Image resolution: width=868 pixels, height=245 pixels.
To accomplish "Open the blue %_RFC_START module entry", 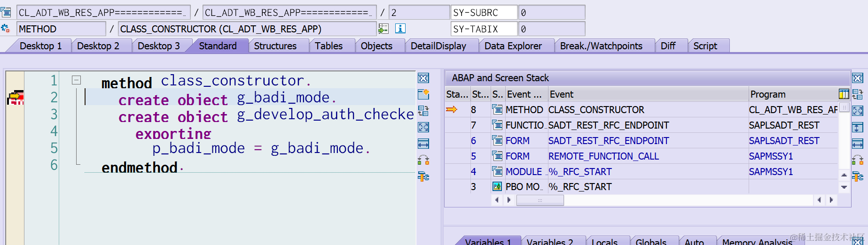I will [x=580, y=171].
